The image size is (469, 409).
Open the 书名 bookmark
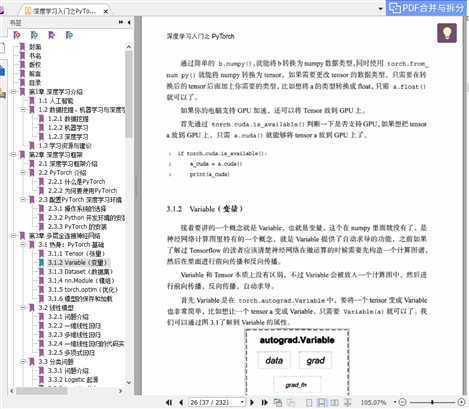click(35, 56)
